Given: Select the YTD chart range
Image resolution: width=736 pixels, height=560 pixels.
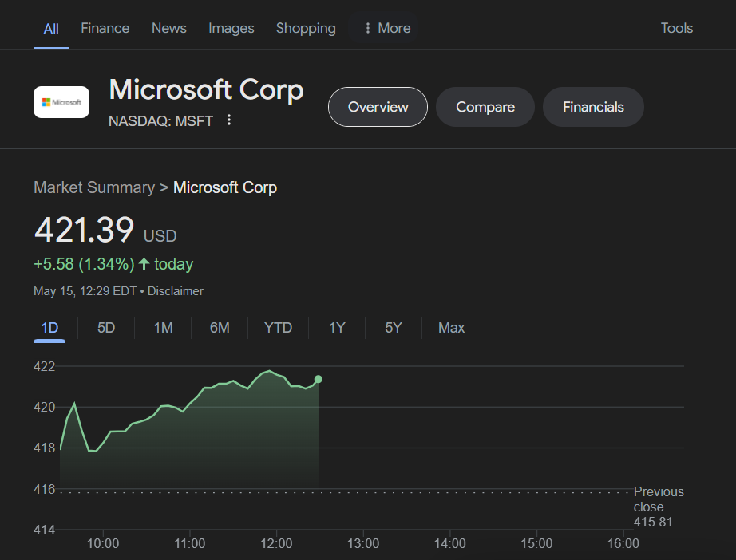Looking at the screenshot, I should (x=278, y=328).
